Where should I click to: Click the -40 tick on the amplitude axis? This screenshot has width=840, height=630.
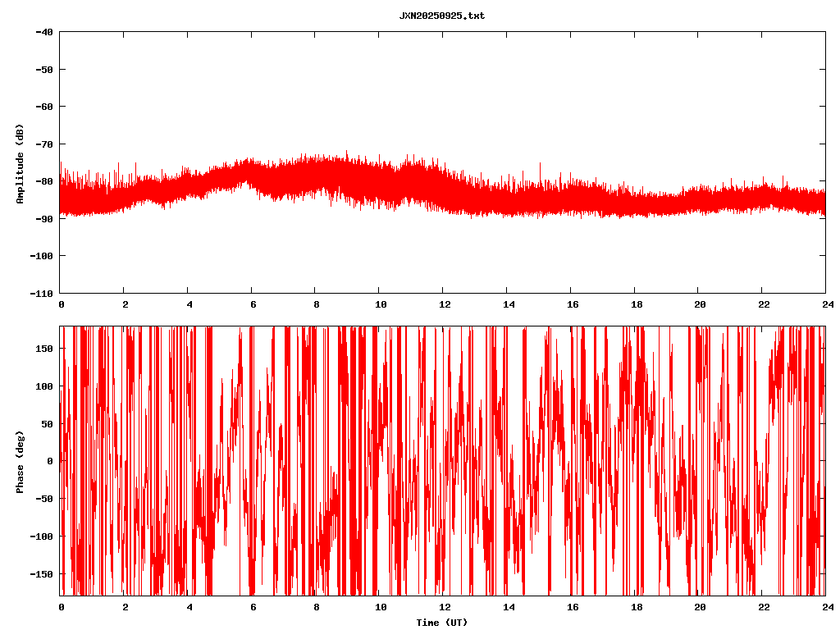pyautogui.click(x=44, y=32)
